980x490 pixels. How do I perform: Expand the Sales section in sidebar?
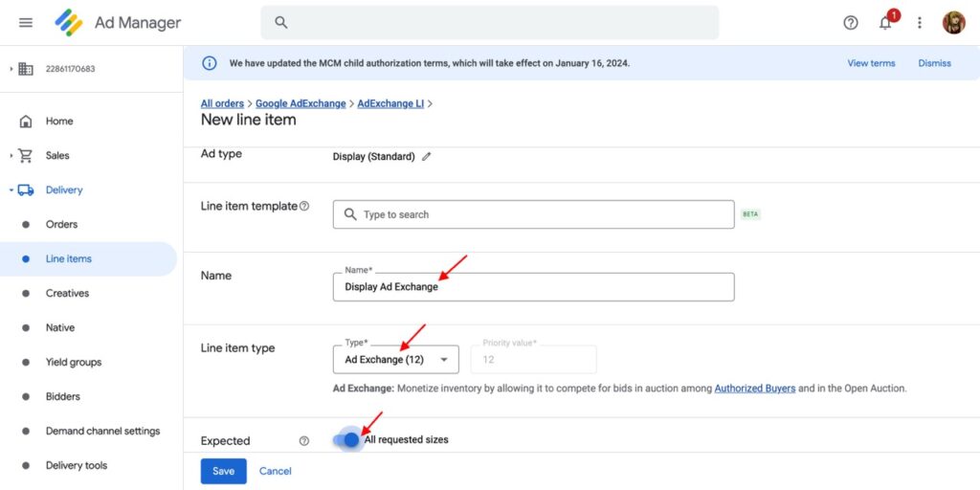click(11, 155)
